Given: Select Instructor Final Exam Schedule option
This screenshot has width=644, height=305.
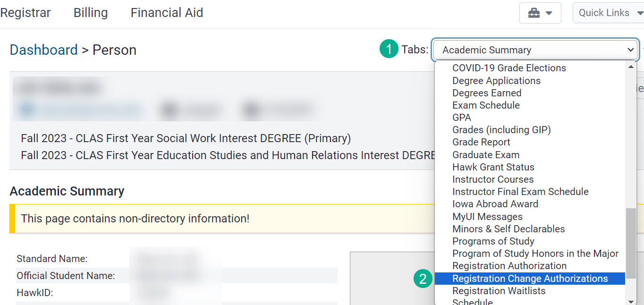Looking at the screenshot, I should click(x=521, y=191).
